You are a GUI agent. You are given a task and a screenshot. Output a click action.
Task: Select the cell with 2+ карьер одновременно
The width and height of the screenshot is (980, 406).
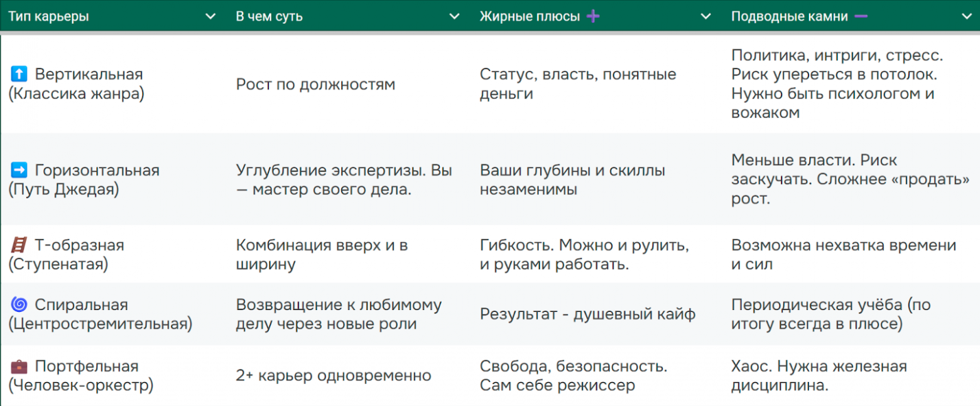tap(334, 375)
